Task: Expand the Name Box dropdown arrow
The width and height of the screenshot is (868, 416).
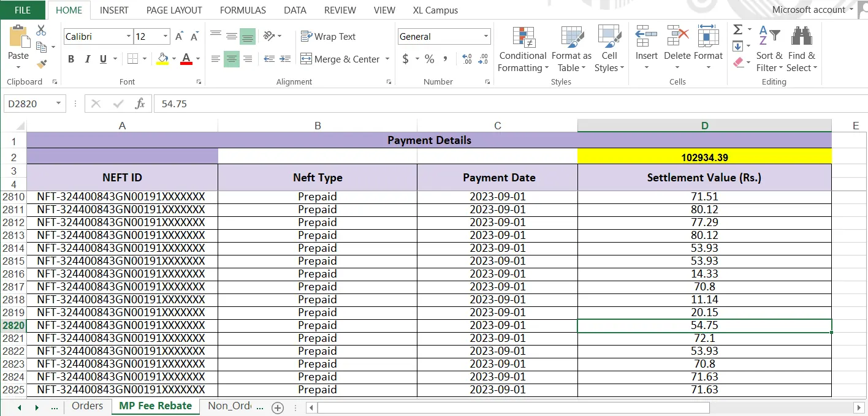Action: 59,104
